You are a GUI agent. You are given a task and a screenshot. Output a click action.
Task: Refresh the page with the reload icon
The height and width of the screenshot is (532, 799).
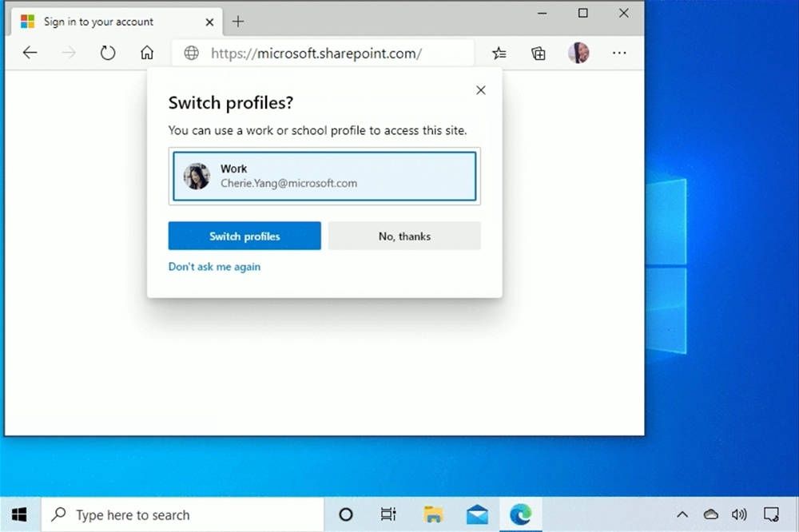pos(108,53)
